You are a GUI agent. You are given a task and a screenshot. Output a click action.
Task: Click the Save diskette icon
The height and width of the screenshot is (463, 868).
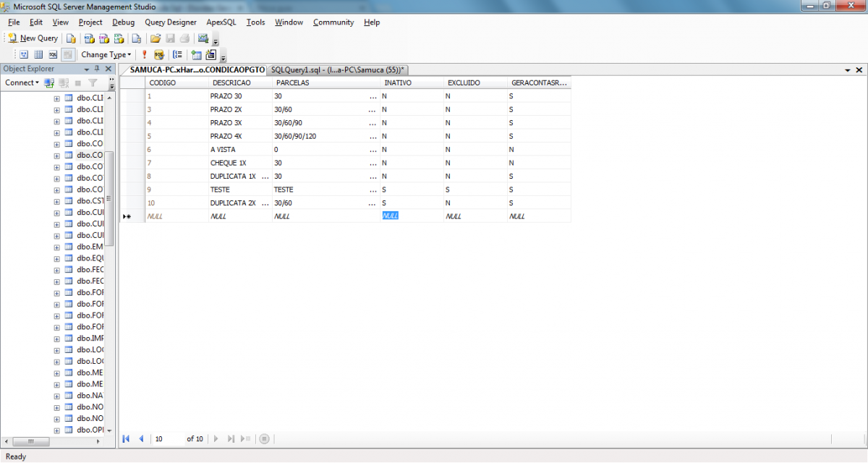point(171,38)
